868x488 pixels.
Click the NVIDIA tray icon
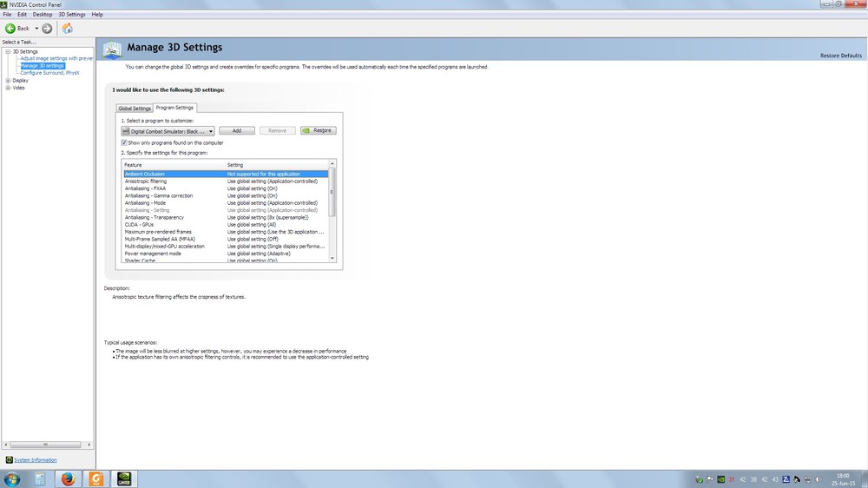(x=720, y=479)
